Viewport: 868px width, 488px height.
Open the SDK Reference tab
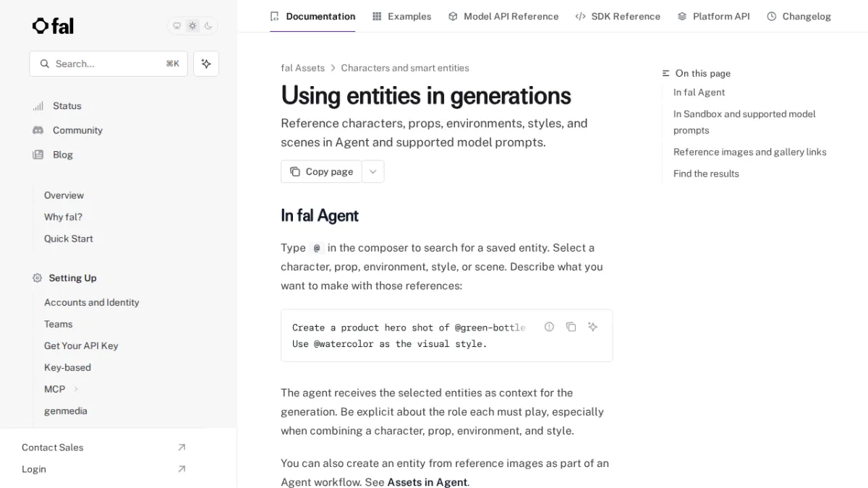pos(618,16)
